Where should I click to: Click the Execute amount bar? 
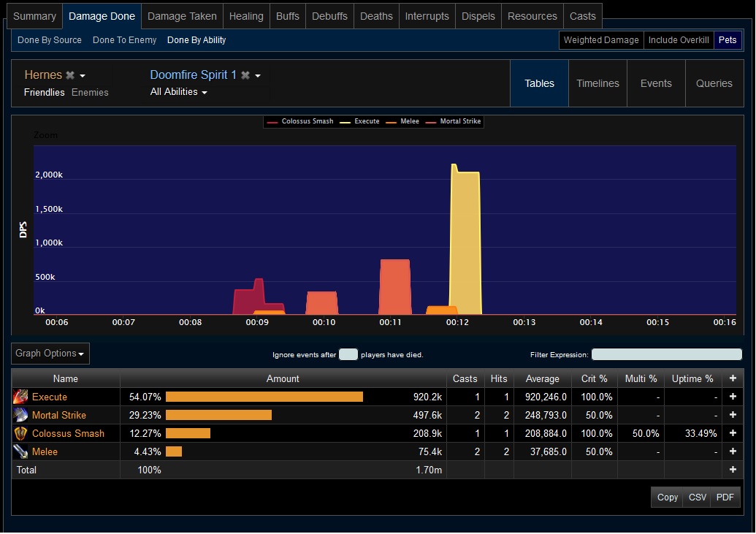pyautogui.click(x=264, y=397)
